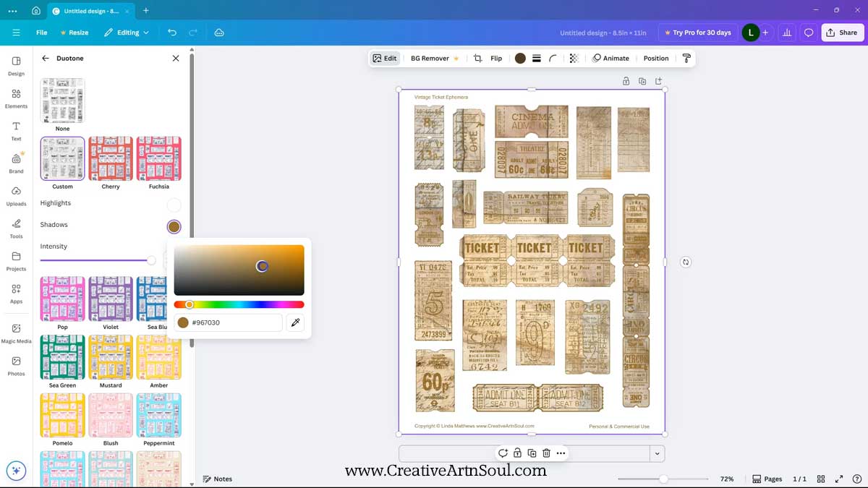Add a collaborator with plus icon
This screenshot has height=488, width=868.
[x=765, y=33]
